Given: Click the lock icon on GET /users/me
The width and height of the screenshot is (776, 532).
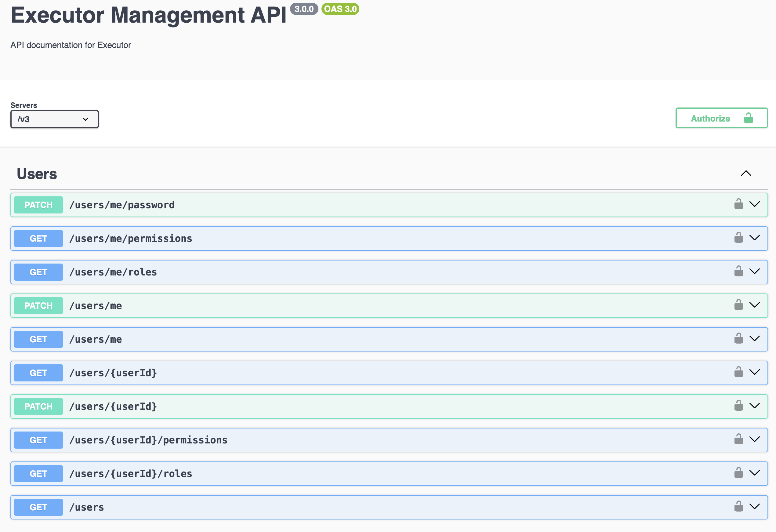Looking at the screenshot, I should coord(738,339).
